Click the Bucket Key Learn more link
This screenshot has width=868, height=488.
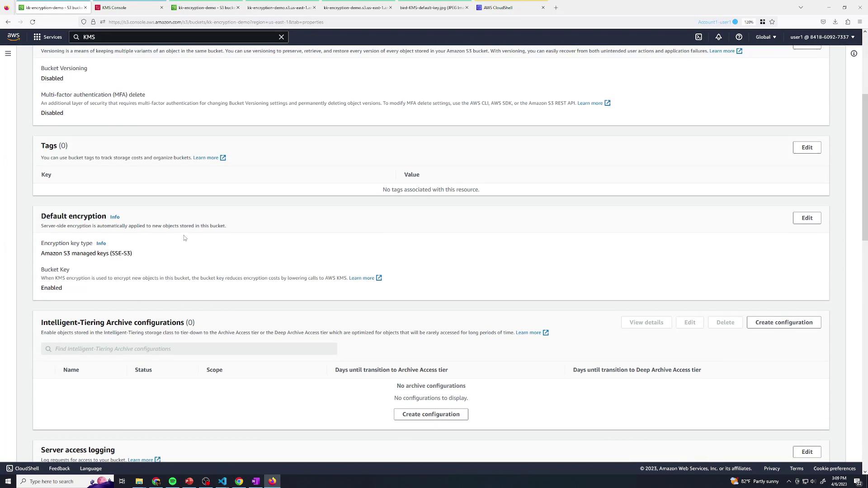tap(361, 278)
